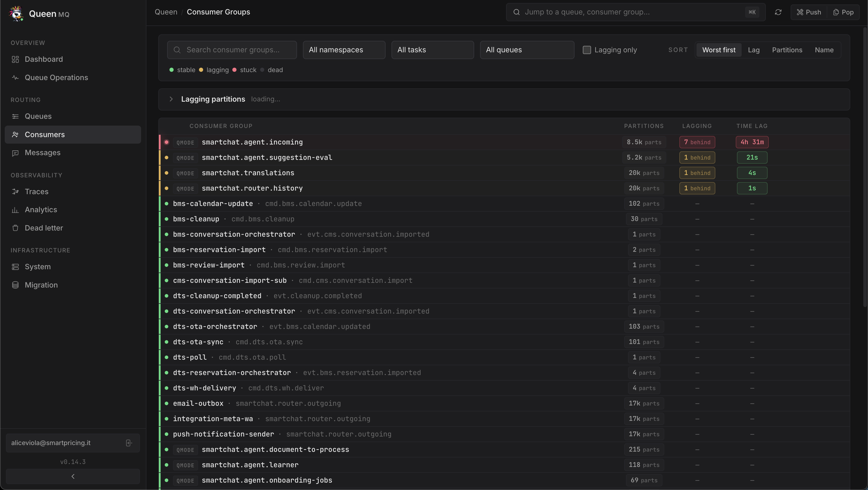
Task: Sort by Lag
Action: [x=754, y=50]
